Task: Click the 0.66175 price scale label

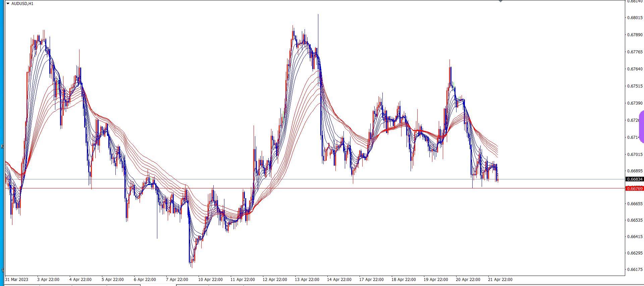Action: pos(635,270)
